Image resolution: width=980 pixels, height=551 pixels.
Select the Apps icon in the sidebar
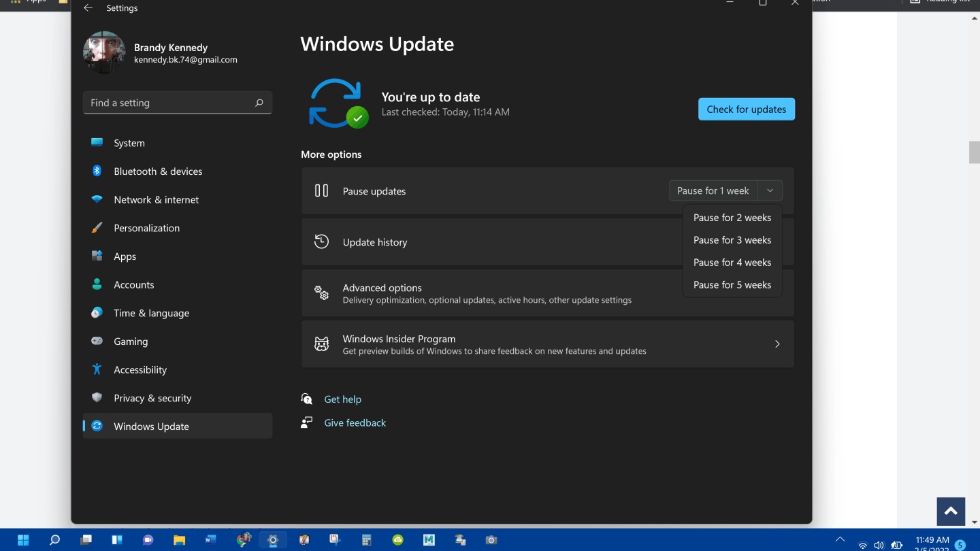point(97,256)
